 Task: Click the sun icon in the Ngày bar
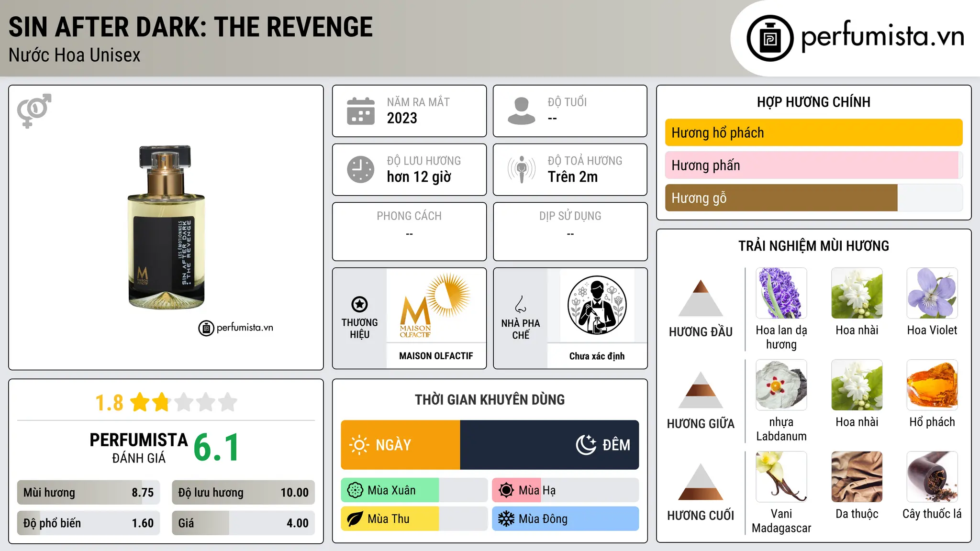coord(359,445)
